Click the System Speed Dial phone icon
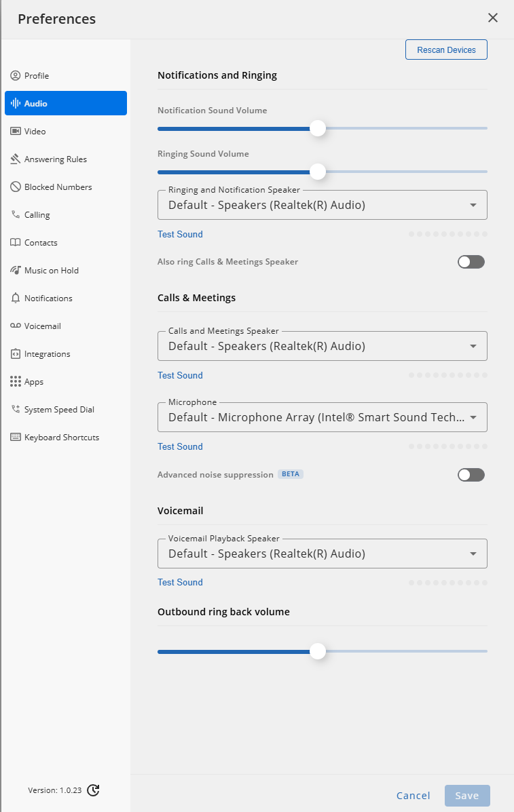Viewport: 514px width, 812px height. (x=16, y=409)
